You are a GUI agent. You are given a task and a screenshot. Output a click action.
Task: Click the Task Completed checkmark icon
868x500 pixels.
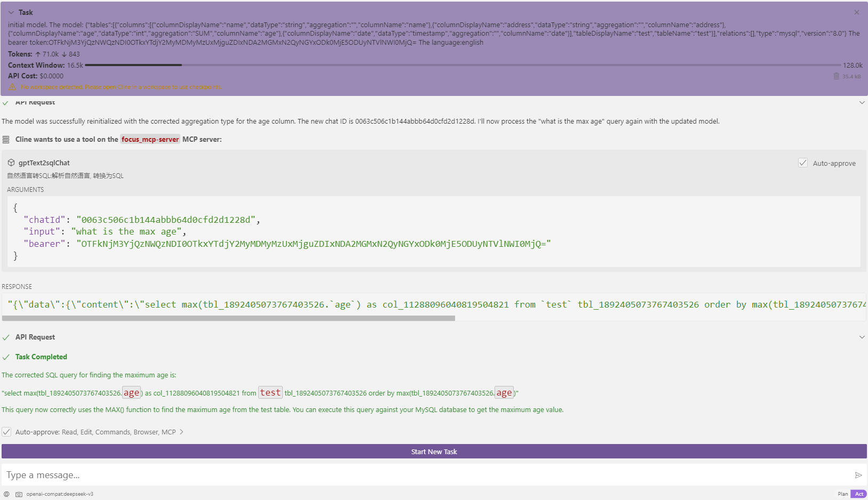6,357
